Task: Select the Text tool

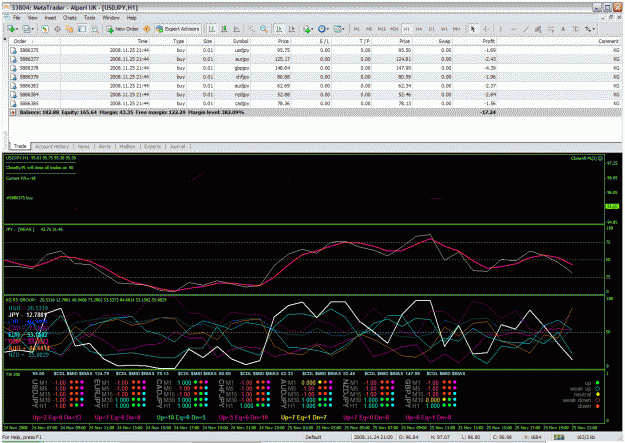Action: 563,29
